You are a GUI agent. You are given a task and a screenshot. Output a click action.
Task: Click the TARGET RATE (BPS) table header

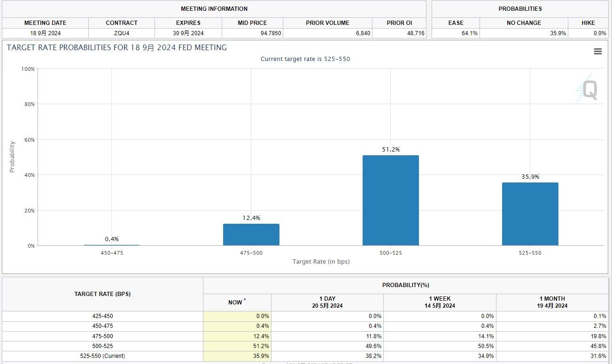point(102,294)
